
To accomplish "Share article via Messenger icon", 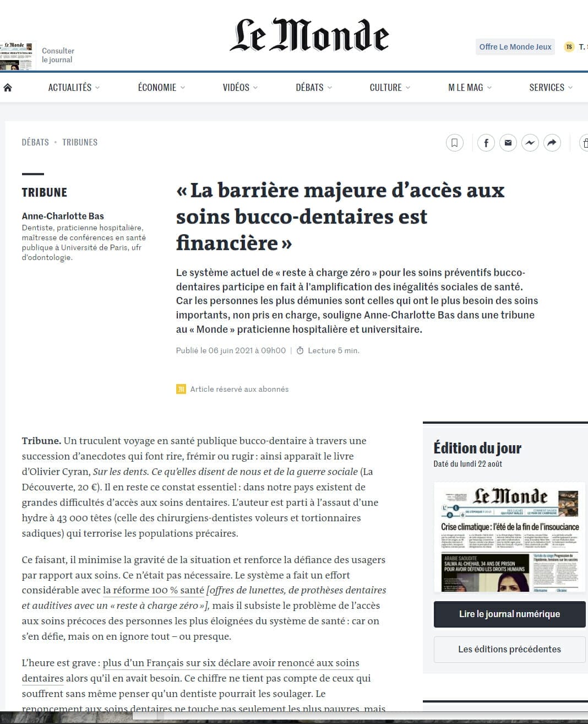I will [x=530, y=143].
